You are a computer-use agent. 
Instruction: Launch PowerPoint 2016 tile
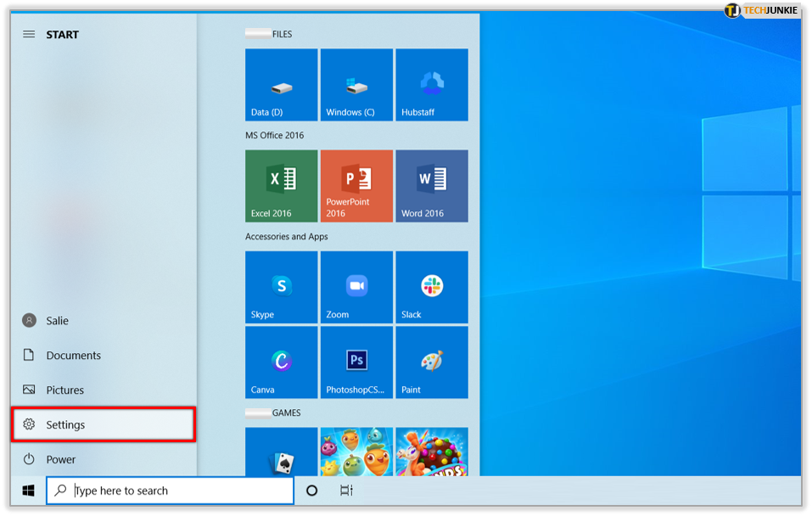click(x=356, y=186)
